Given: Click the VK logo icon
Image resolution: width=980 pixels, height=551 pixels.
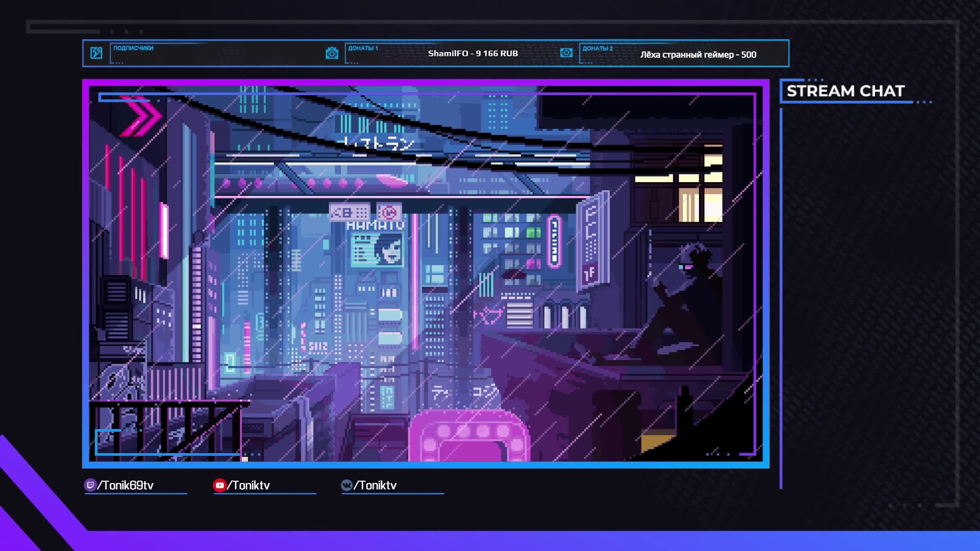Looking at the screenshot, I should click(346, 485).
